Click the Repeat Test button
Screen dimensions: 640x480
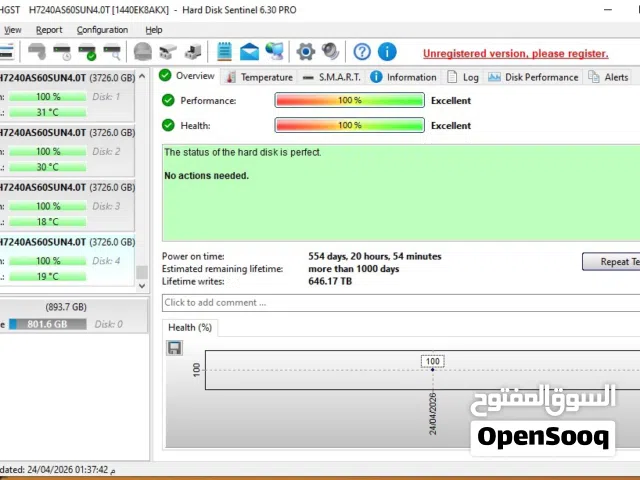pos(611,262)
